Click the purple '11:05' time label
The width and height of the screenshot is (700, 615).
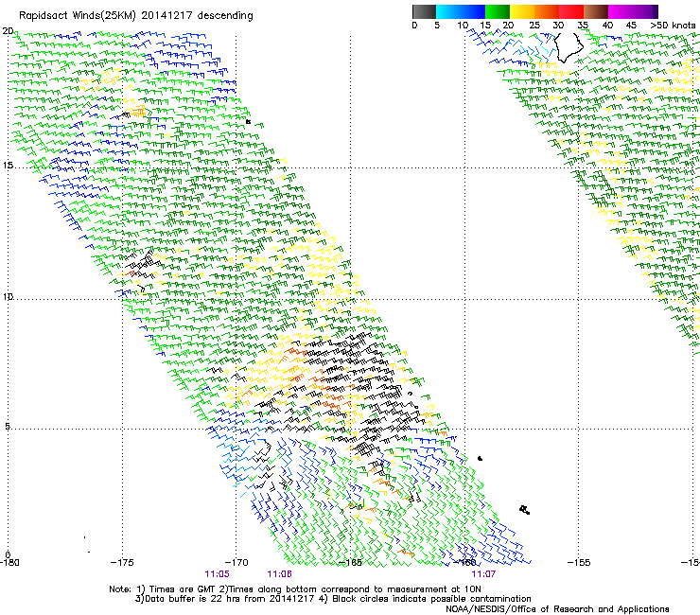click(217, 574)
